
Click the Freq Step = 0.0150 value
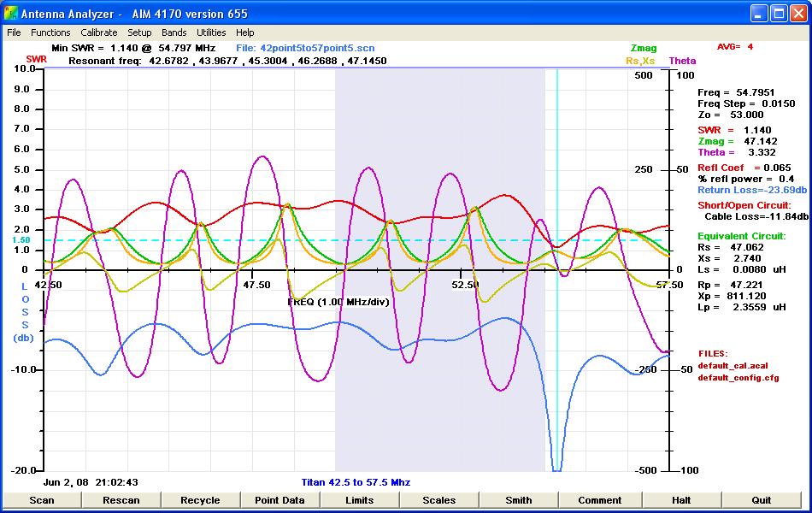tap(745, 103)
